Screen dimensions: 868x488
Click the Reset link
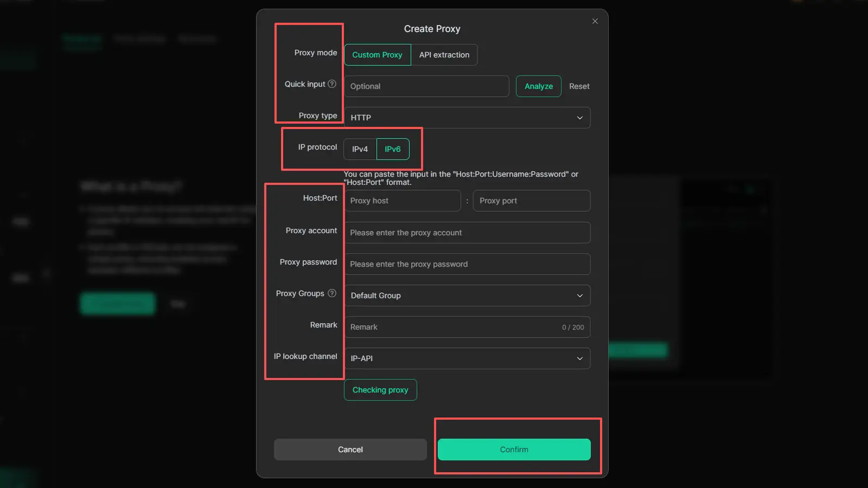coord(579,86)
